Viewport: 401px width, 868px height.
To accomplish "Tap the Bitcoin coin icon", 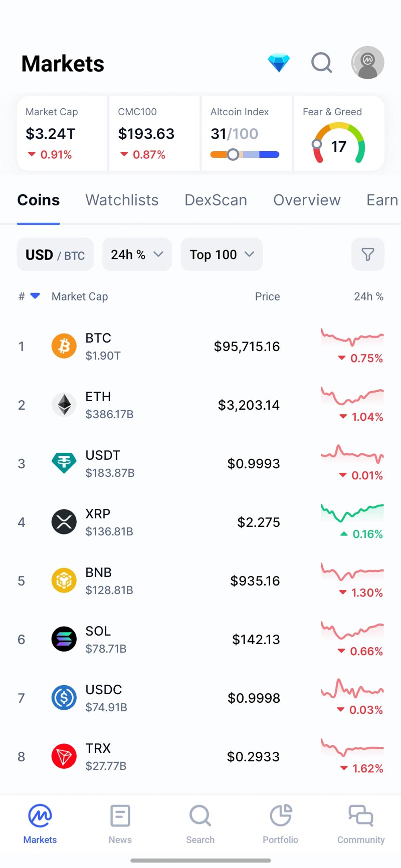I will tap(64, 346).
